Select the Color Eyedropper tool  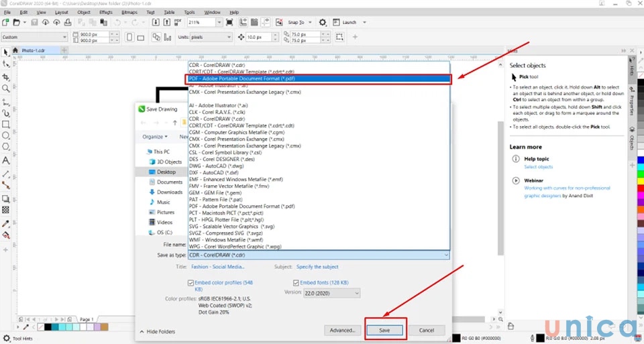coord(6,224)
